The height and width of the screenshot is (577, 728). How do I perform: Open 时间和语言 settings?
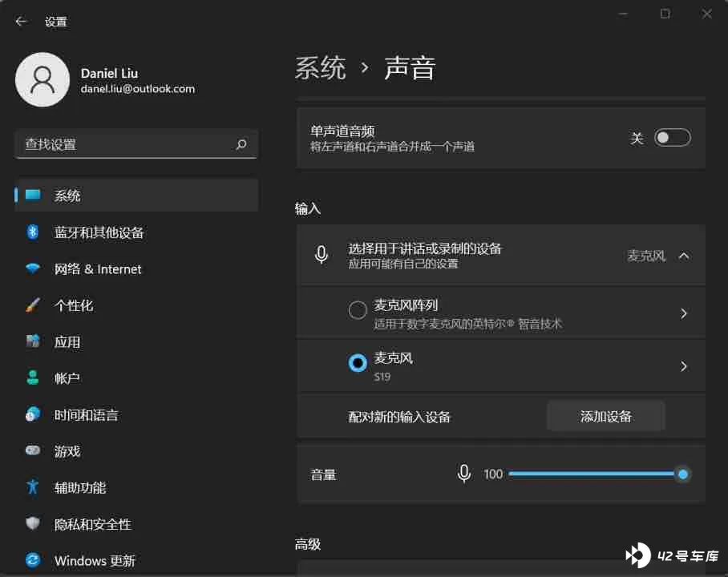(136, 414)
